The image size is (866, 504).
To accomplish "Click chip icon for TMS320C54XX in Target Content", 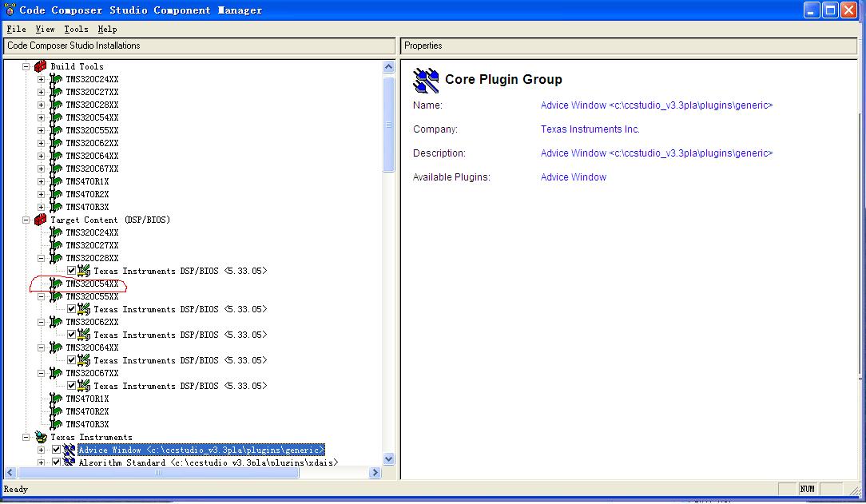I will tap(56, 284).
